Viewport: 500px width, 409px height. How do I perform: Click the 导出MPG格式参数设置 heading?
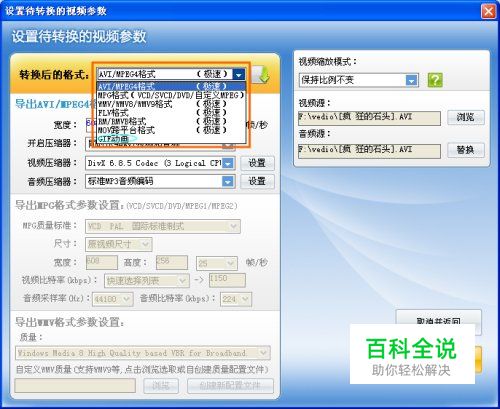click(68, 205)
